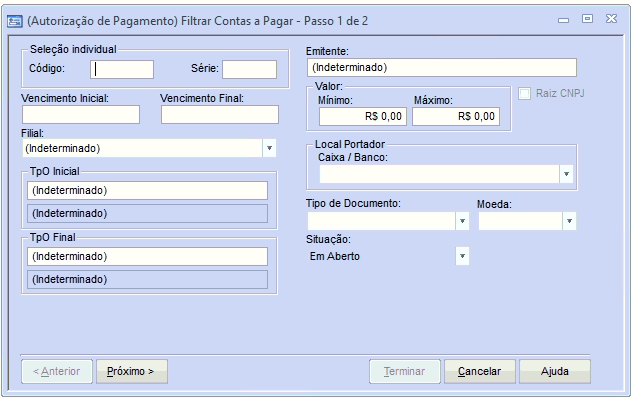Toggle the Raiz CNPJ checkbox

tap(524, 94)
